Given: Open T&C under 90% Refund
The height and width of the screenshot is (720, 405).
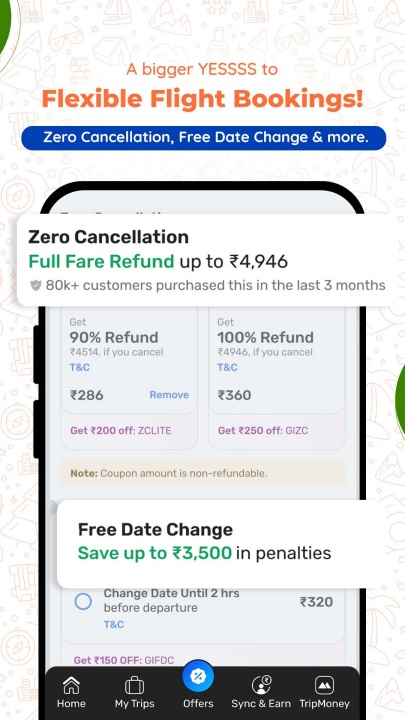Looking at the screenshot, I should (80, 367).
